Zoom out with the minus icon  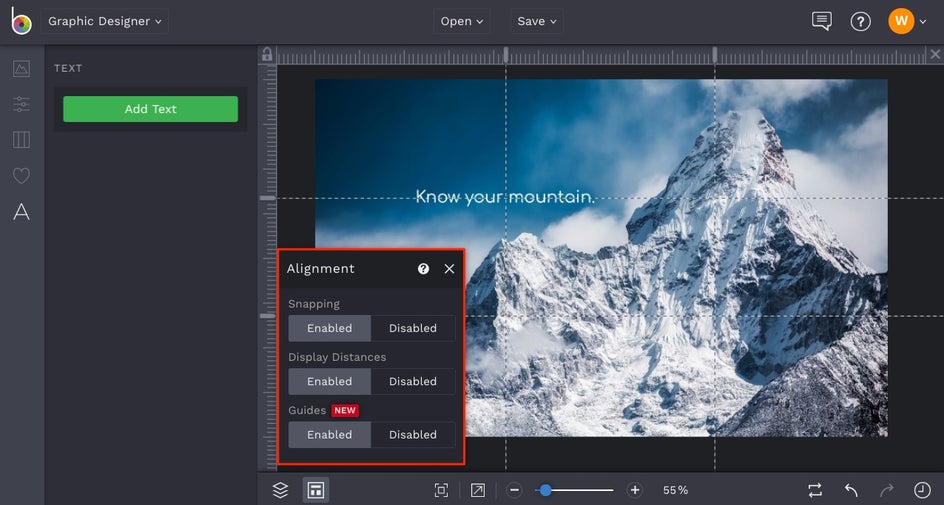(x=514, y=490)
